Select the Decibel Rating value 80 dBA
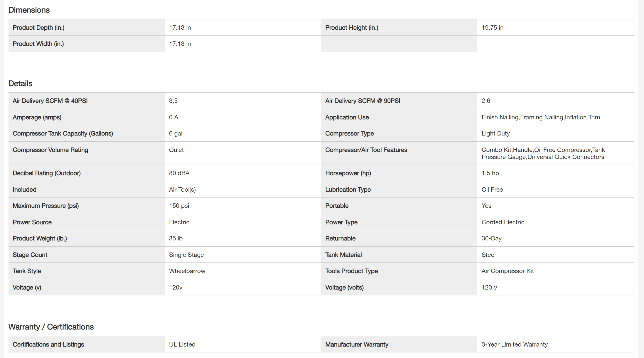Viewport: 644px width, 358px height. click(x=179, y=173)
